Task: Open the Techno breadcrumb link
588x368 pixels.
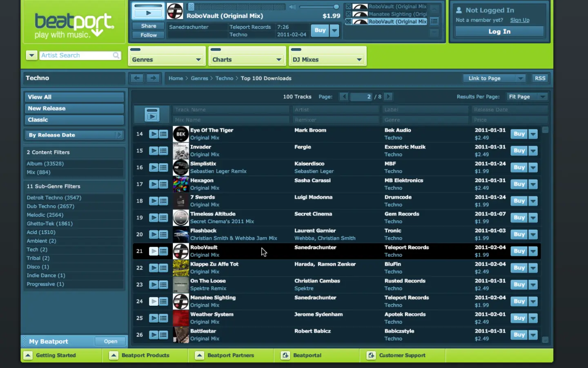Action: click(224, 78)
